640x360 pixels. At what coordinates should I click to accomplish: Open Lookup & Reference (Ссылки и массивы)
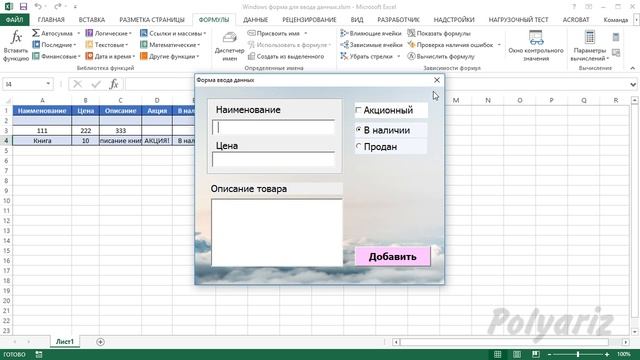173,33
